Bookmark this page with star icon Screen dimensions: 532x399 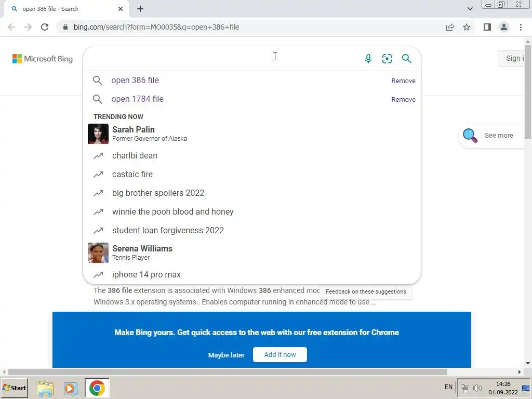pos(467,27)
